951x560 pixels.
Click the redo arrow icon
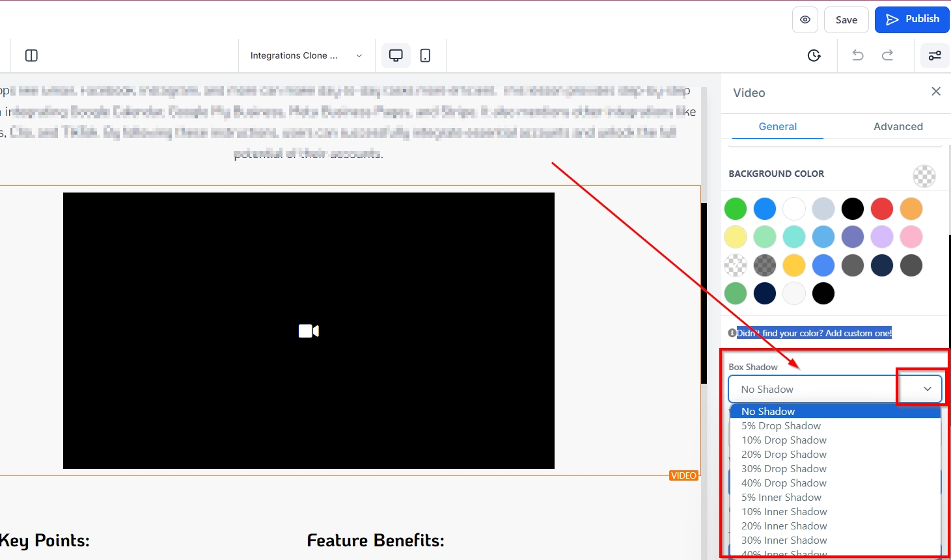887,55
